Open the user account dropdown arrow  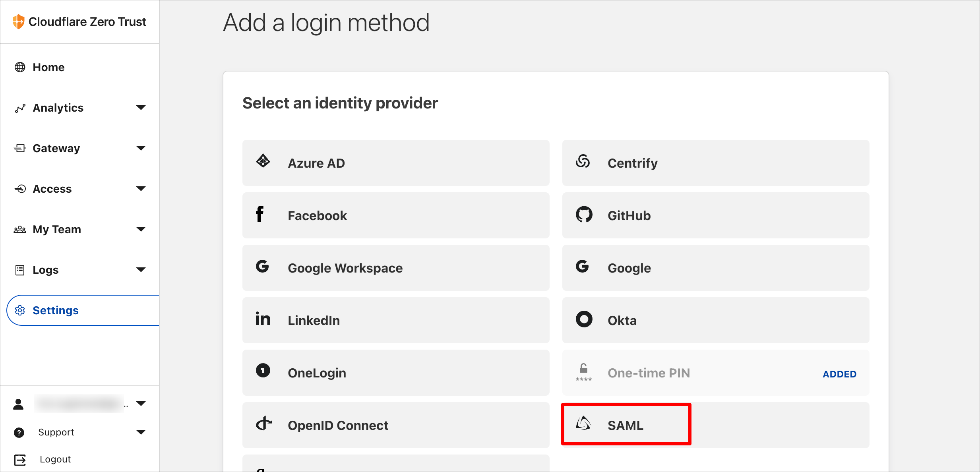141,404
